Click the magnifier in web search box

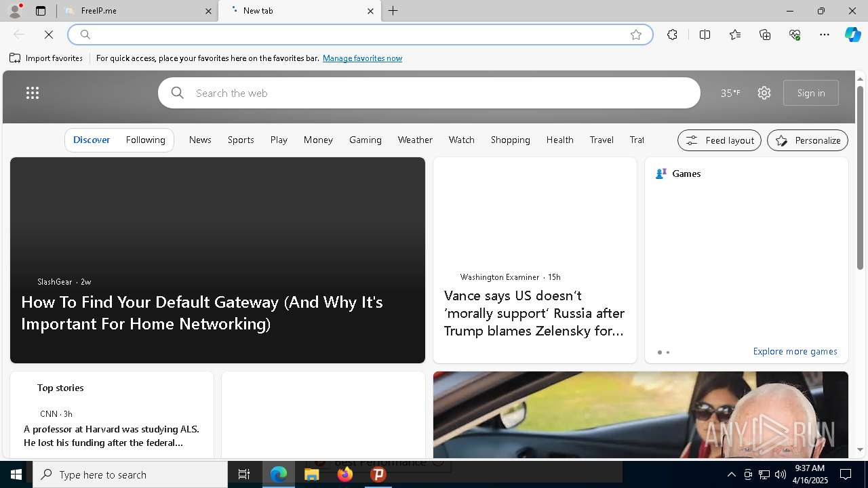point(177,93)
